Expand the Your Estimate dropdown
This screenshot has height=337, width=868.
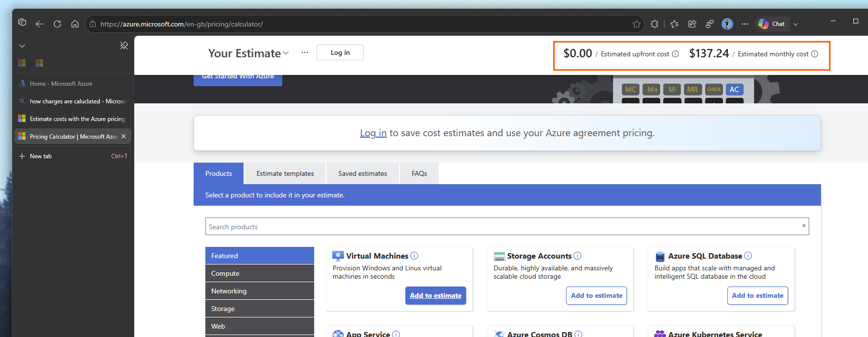tap(286, 53)
